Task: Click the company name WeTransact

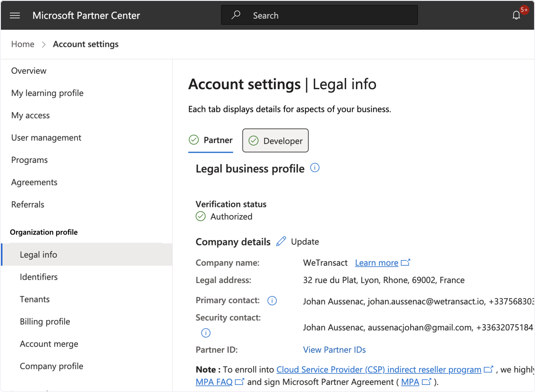Action: pos(325,263)
